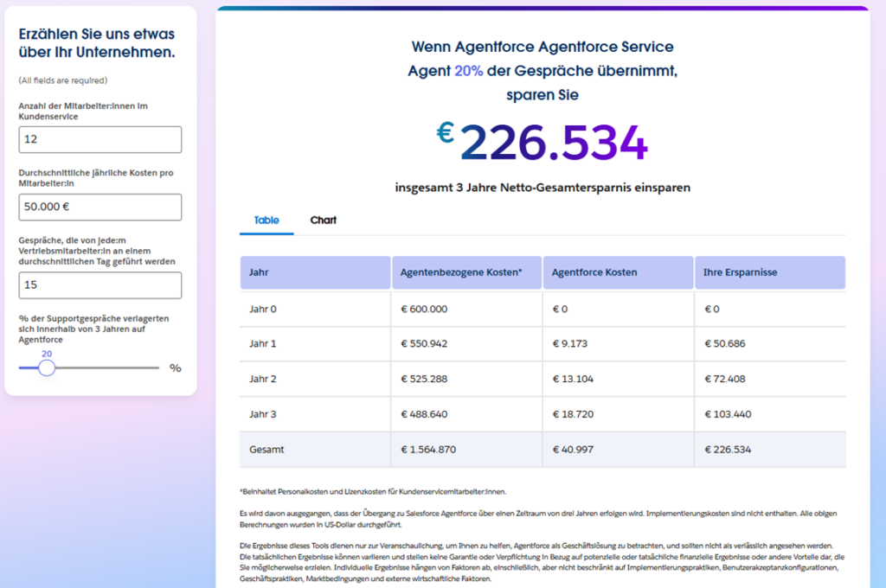Click the right end of the slider track

[157, 367]
